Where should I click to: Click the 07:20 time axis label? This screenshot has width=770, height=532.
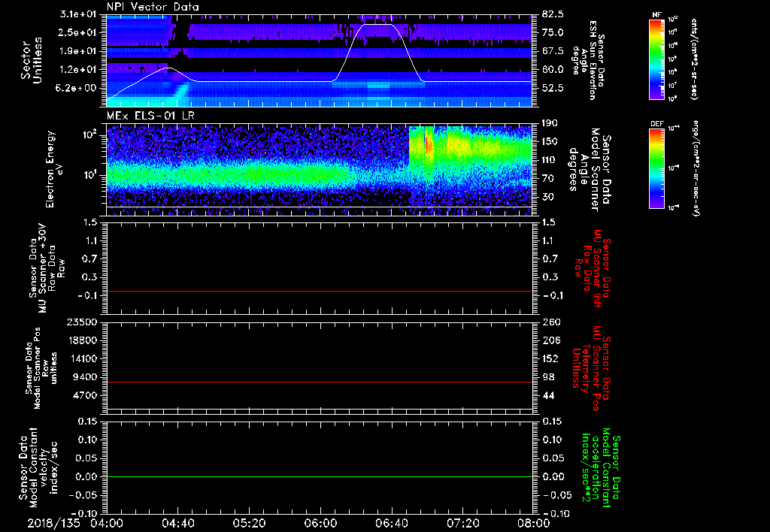tap(462, 523)
